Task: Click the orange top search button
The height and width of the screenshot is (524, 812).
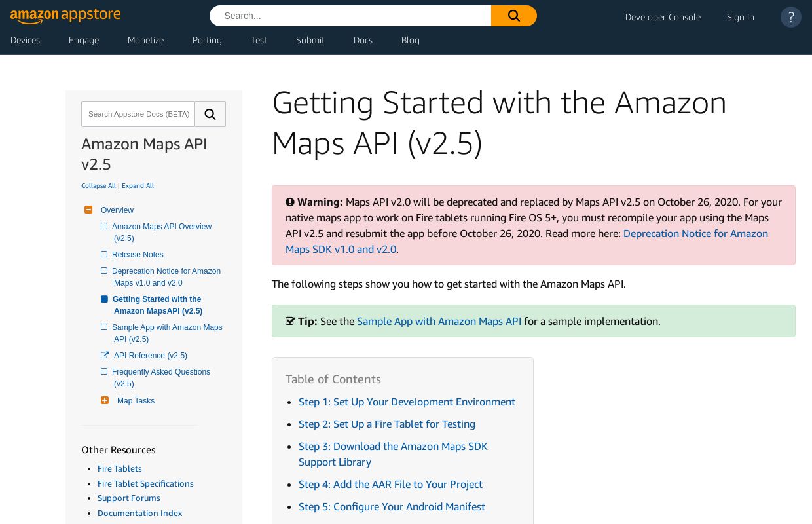Action: point(514,16)
